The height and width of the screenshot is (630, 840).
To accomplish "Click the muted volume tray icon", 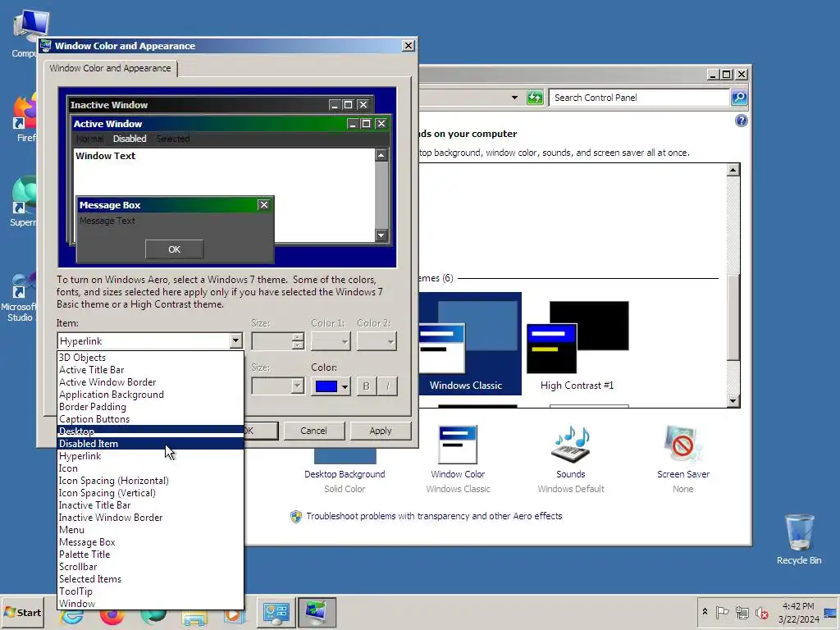I will pos(761,613).
